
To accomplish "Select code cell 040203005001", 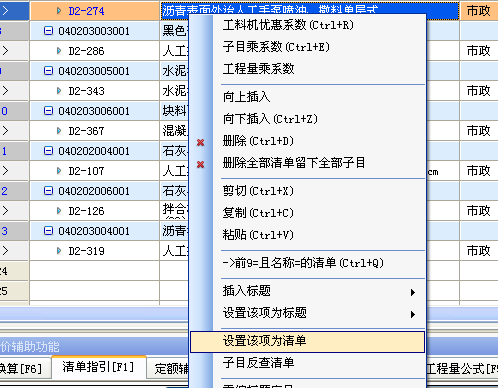I will (94, 71).
